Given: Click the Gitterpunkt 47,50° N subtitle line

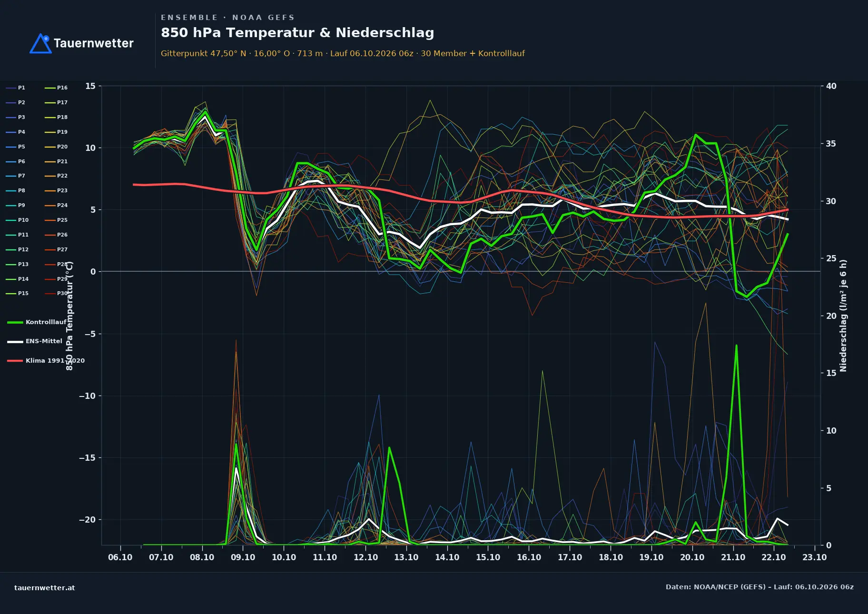Looking at the screenshot, I should pos(343,53).
